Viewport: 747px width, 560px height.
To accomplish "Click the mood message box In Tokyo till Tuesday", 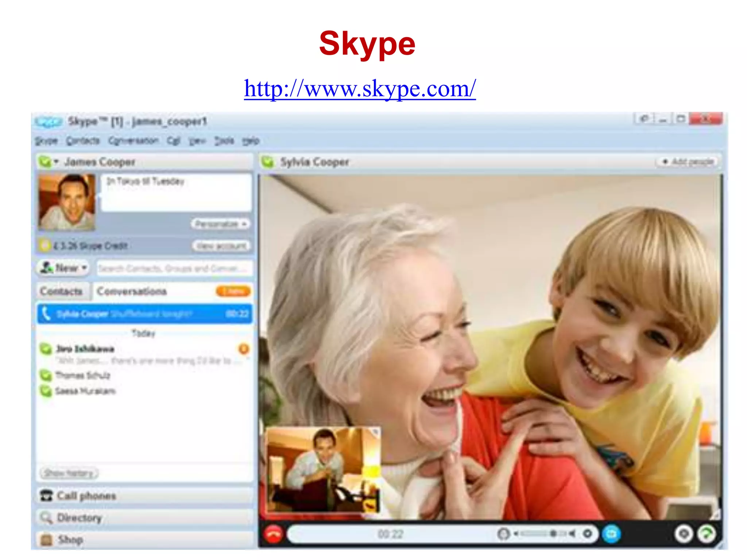I will coord(177,192).
